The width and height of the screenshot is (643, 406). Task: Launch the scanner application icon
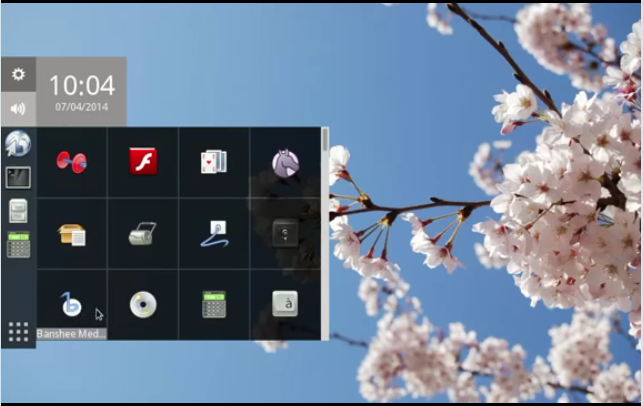pos(142,234)
